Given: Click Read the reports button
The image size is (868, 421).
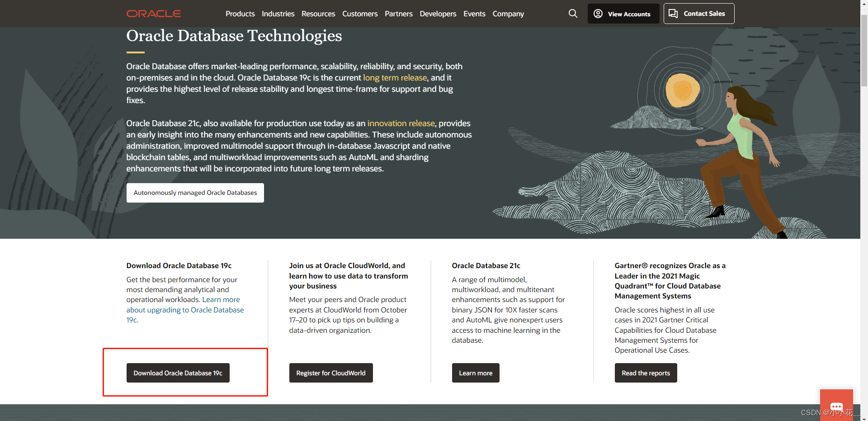Looking at the screenshot, I should (x=646, y=373).
